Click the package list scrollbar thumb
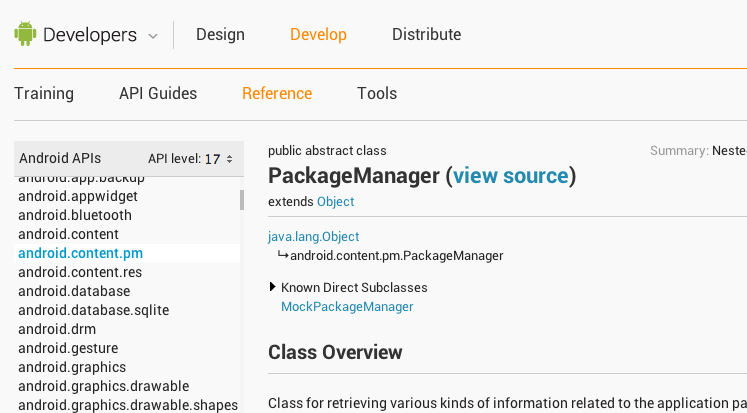The image size is (747, 413). [241, 200]
